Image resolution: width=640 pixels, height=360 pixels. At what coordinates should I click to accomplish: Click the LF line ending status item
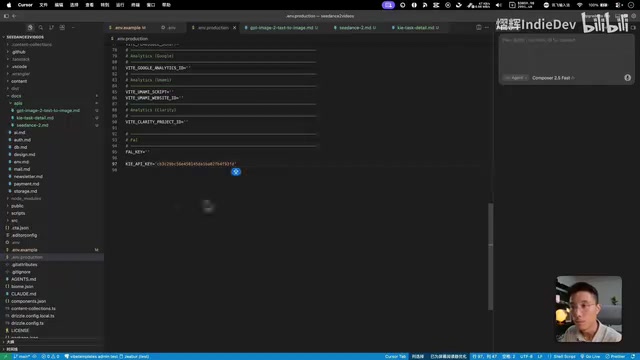point(540,356)
